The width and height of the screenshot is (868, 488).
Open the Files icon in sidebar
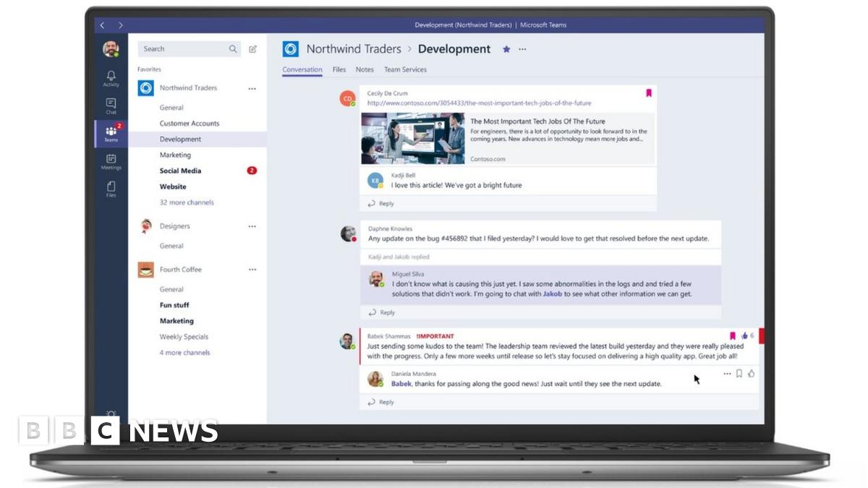click(x=111, y=188)
